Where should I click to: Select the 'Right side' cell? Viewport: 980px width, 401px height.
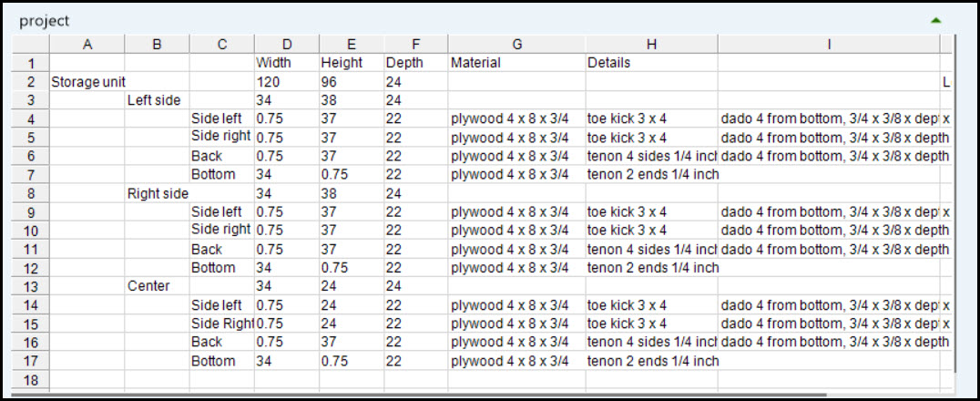click(x=157, y=193)
